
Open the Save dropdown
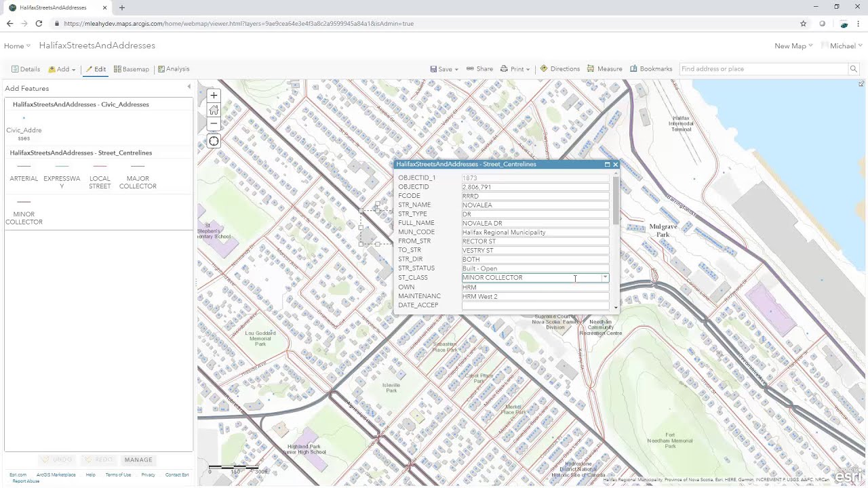pyautogui.click(x=444, y=69)
